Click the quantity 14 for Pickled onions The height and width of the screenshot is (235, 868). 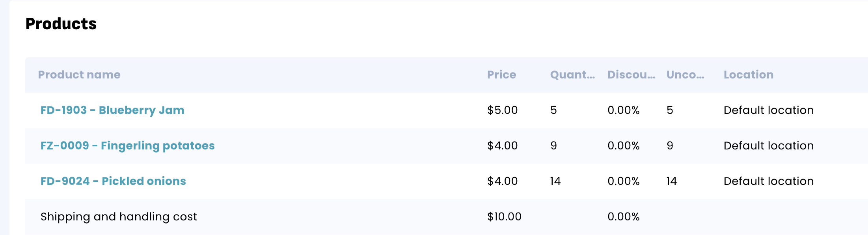[x=555, y=181]
